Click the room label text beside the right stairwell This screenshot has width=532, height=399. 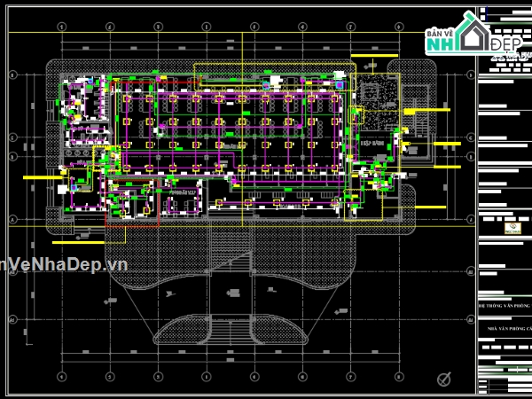pos(372,143)
